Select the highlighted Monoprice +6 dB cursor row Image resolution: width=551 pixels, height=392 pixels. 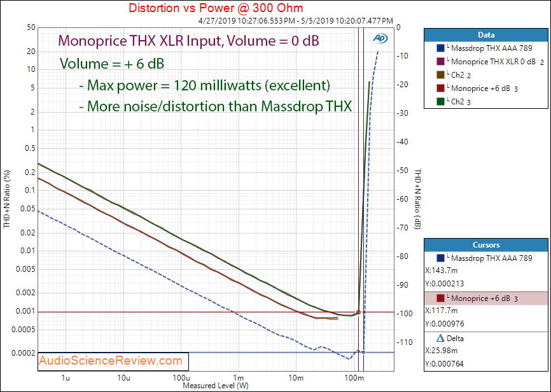pyautogui.click(x=486, y=298)
